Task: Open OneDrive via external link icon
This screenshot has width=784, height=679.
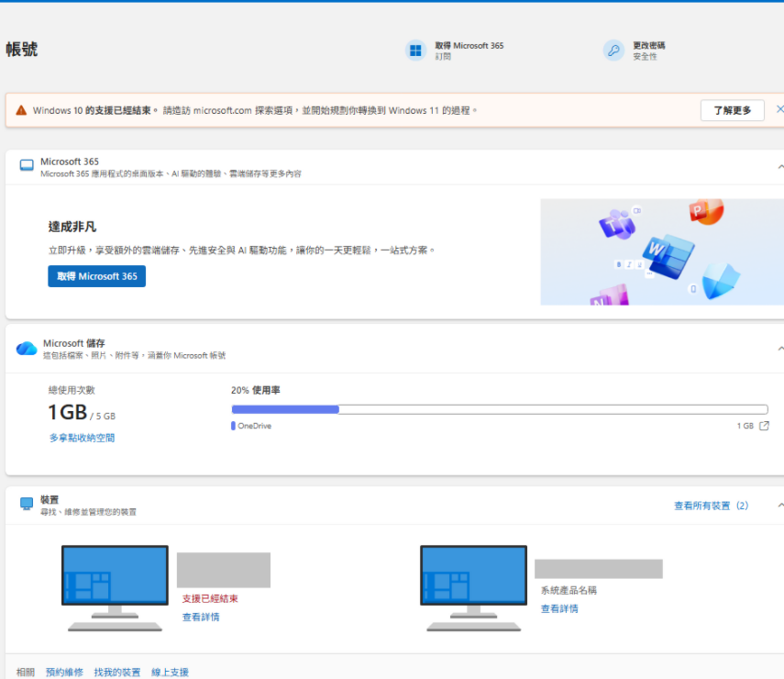Action: 764,426
